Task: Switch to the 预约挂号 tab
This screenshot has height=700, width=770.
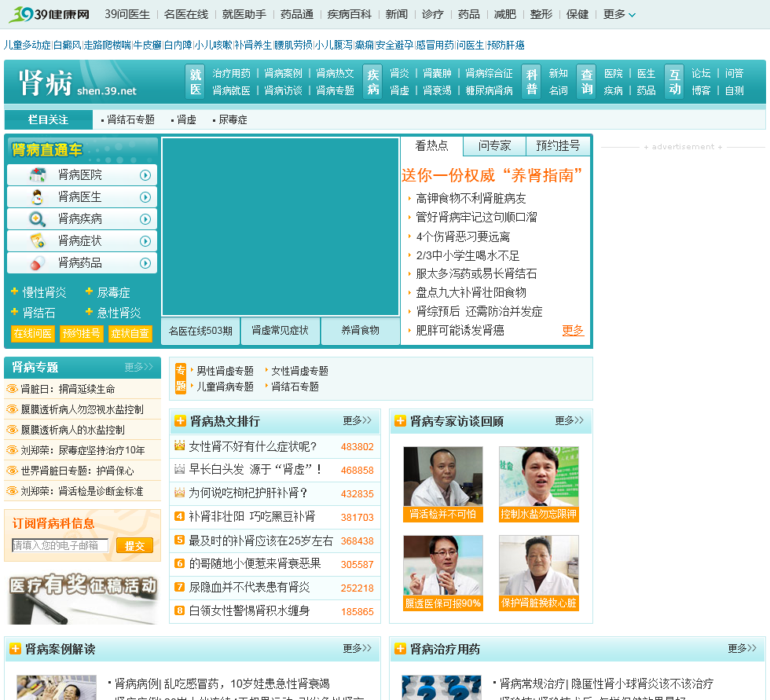Action: (x=558, y=146)
